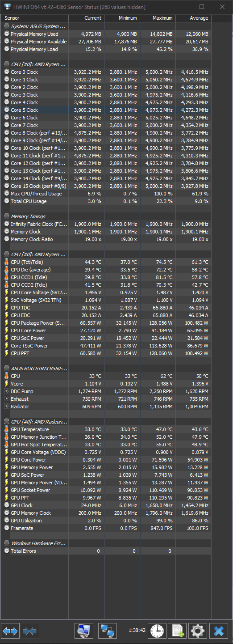Click the Maximum column header
The height and width of the screenshot is (644, 233).
coord(158,18)
